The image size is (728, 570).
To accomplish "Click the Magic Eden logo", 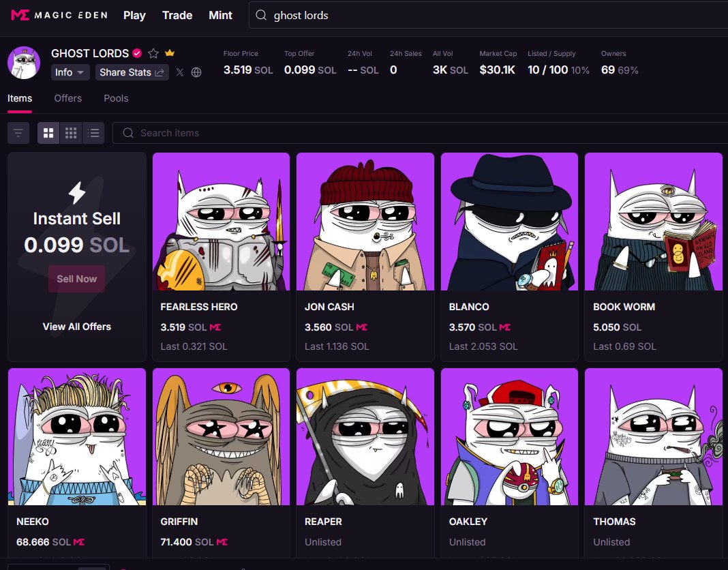I will tap(59, 15).
